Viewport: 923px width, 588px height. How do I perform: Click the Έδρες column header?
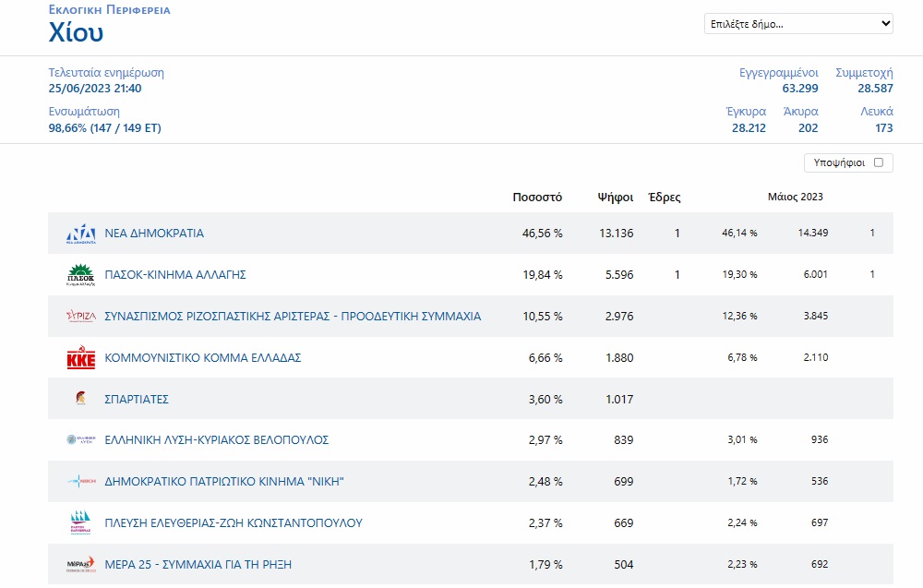pos(665,198)
